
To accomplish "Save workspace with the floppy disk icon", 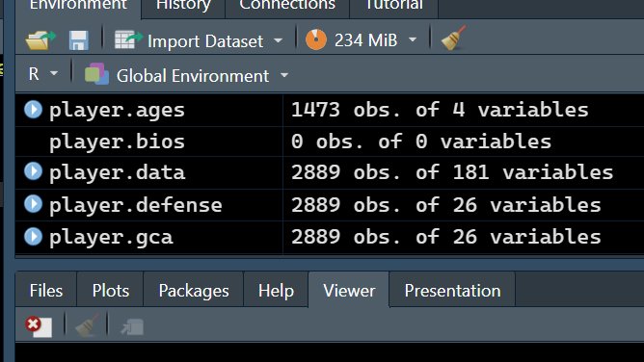I will 78,40.
